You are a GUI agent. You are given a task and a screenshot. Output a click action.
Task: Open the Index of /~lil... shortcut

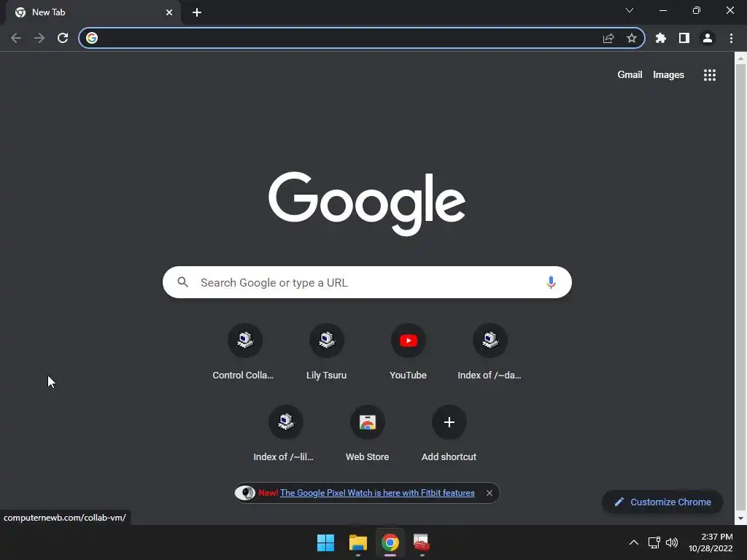285,433
